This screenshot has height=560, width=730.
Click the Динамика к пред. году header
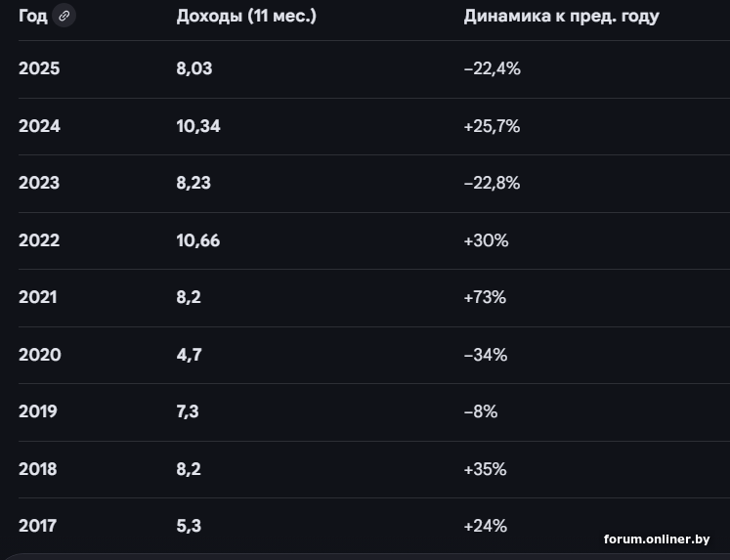coord(561,17)
